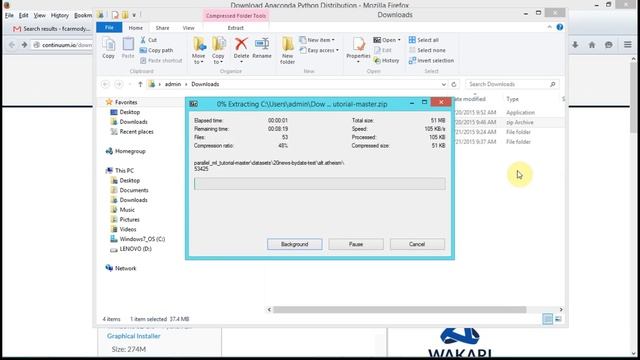This screenshot has height=360, width=640.
Task: Open Pictures under This PC
Action: tap(129, 220)
